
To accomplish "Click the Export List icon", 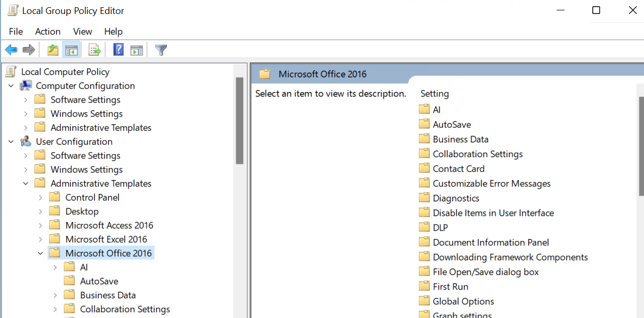I will tap(95, 49).
